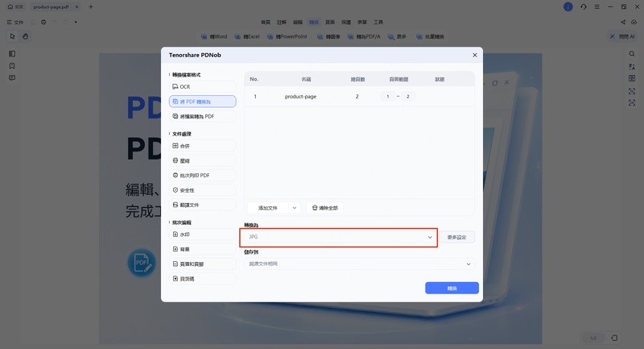Open the 將檔案轉為 PDF option
Screen dimensions: 644x349
pyautogui.click(x=203, y=116)
